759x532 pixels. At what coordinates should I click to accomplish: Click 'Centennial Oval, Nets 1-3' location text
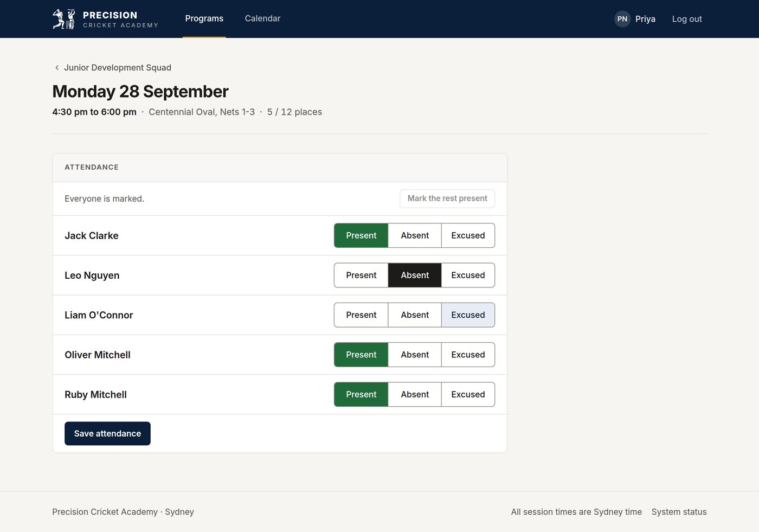202,112
